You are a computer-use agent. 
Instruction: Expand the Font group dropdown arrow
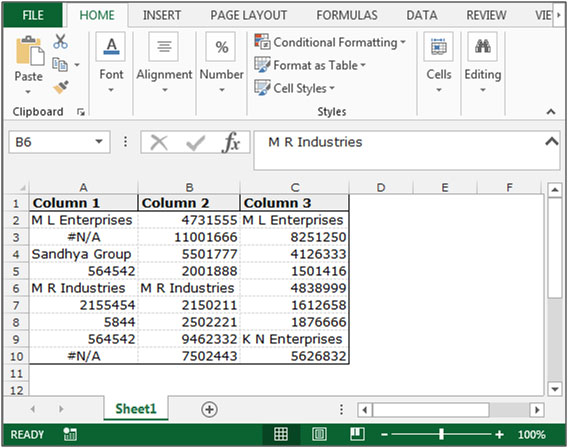[x=111, y=90]
